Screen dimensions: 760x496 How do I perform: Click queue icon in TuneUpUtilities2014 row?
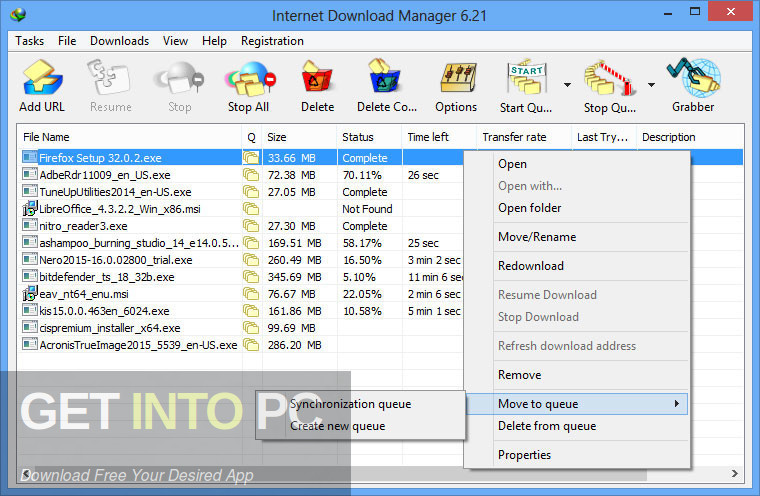tap(251, 192)
